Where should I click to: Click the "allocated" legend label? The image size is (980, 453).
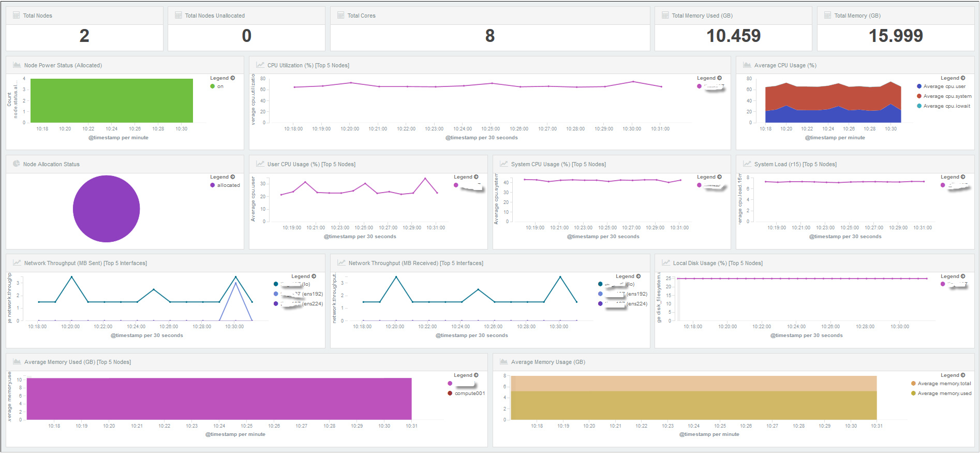(228, 185)
